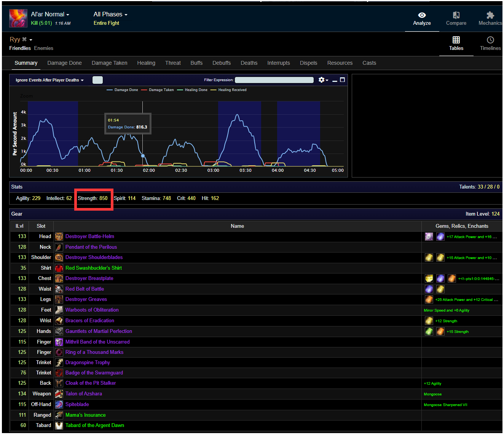Click first gem on Red Belt of Battle row
This screenshot has width=504, height=435.
click(429, 289)
